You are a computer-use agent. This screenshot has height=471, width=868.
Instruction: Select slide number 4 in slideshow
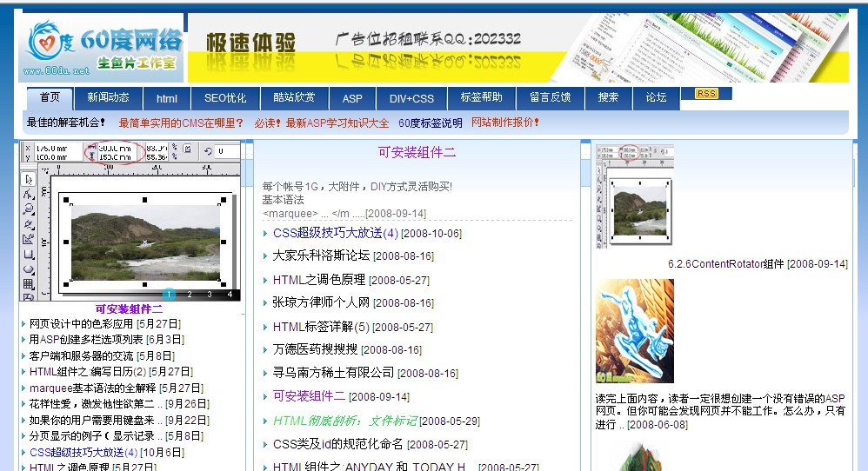pyautogui.click(x=230, y=294)
